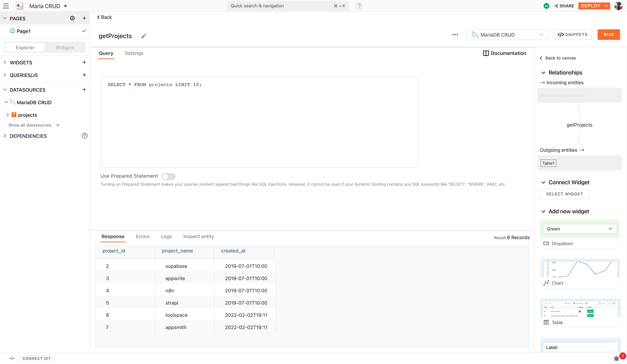
Task: Open the Errors tab
Action: pos(143,236)
